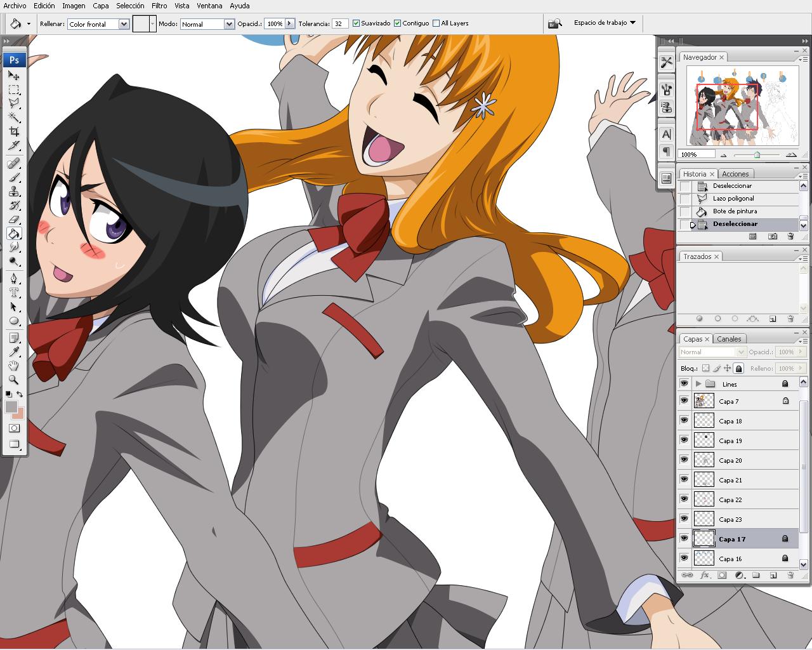Select the Hand tool
The width and height of the screenshot is (812, 650).
(14, 366)
